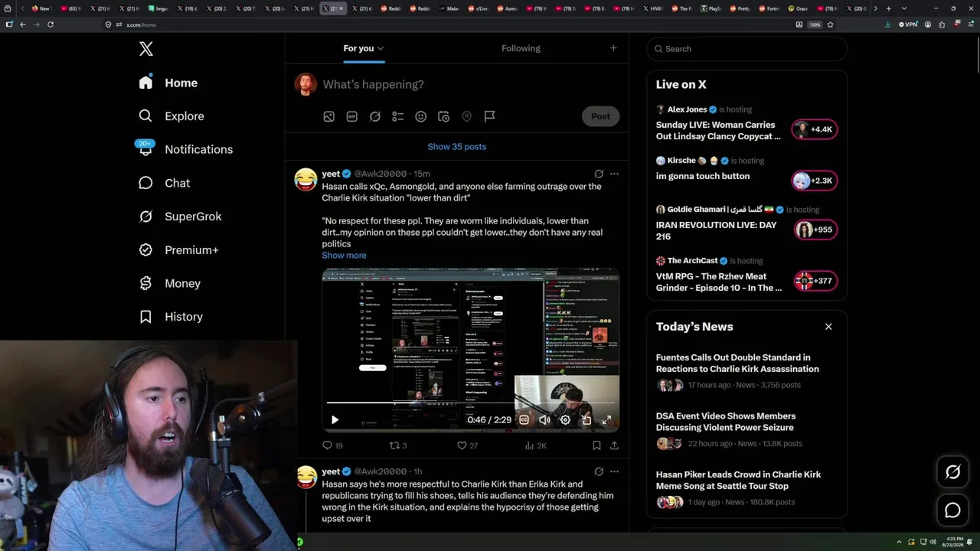The height and width of the screenshot is (551, 980).
Task: Click the Post button
Action: (x=600, y=116)
